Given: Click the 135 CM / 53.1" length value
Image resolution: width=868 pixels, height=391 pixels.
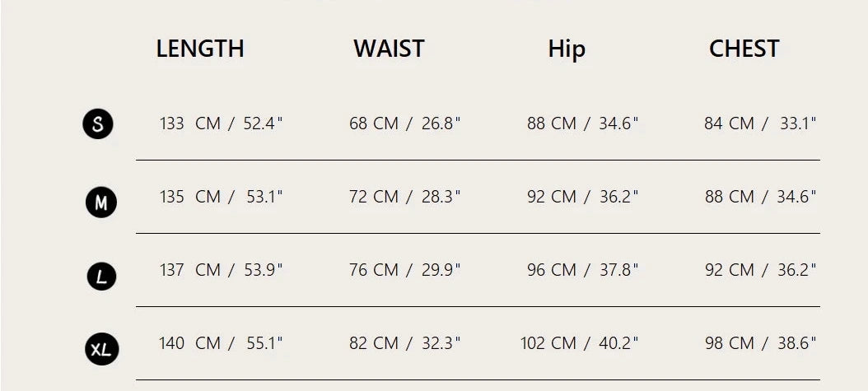Looking at the screenshot, I should click(x=221, y=197).
